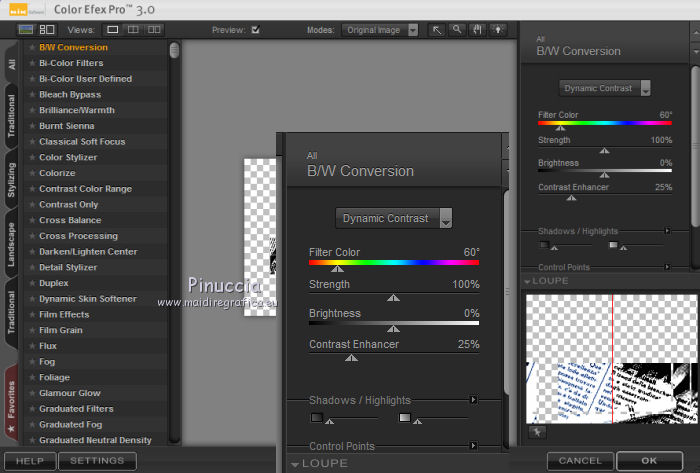Select the Dynamic Skin Softener filter
Viewport: 700px width, 473px height.
tap(88, 299)
